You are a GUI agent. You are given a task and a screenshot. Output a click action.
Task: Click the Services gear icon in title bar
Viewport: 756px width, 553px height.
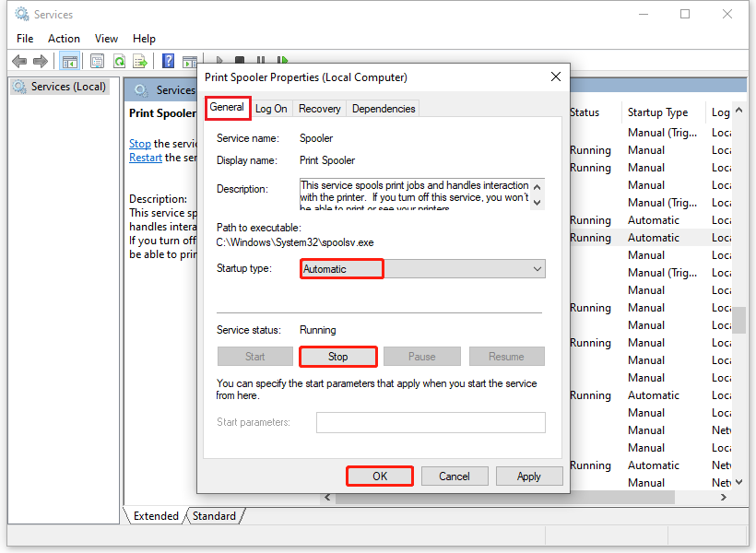coord(22,14)
